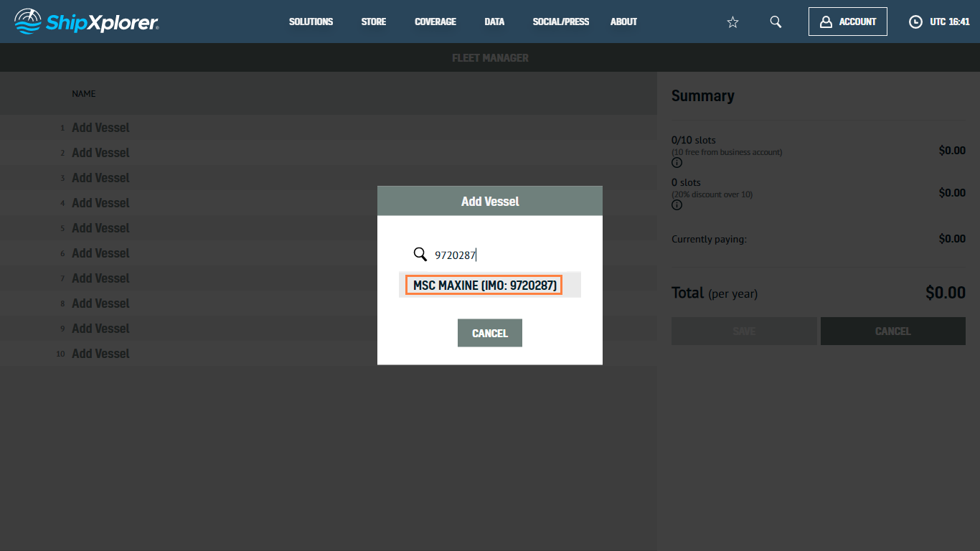
Task: Click CANCEL in the Summary panel
Action: 893,331
